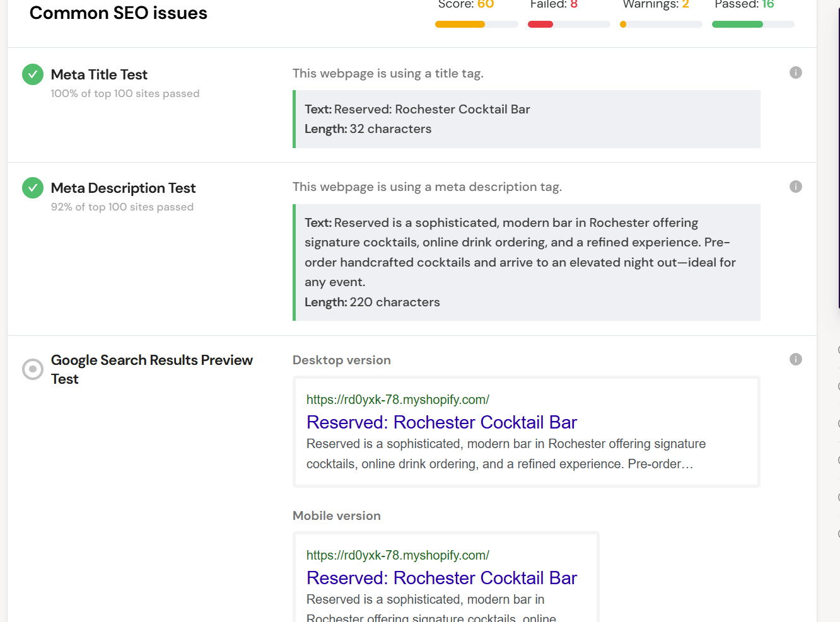This screenshot has height=622, width=840.
Task: Click mobile preview myshopify URL
Action: tap(398, 555)
